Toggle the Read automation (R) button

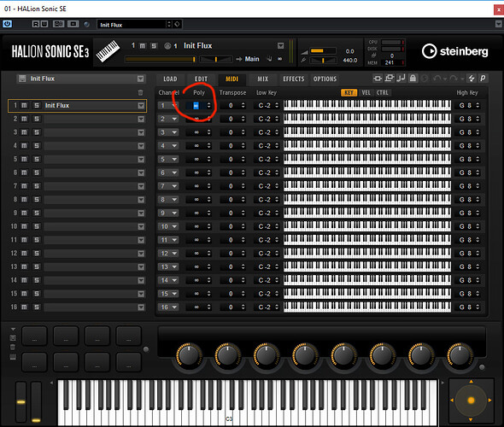(x=36, y=24)
